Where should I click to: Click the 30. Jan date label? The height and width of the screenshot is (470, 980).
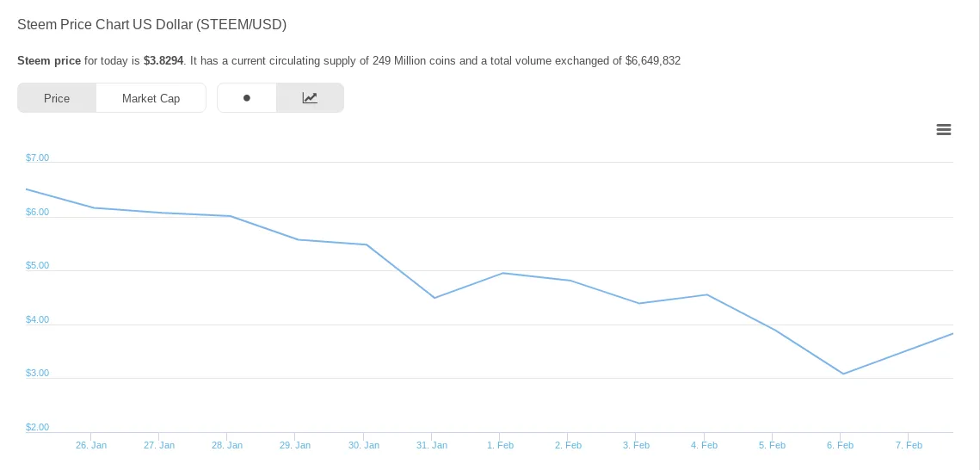click(x=364, y=446)
